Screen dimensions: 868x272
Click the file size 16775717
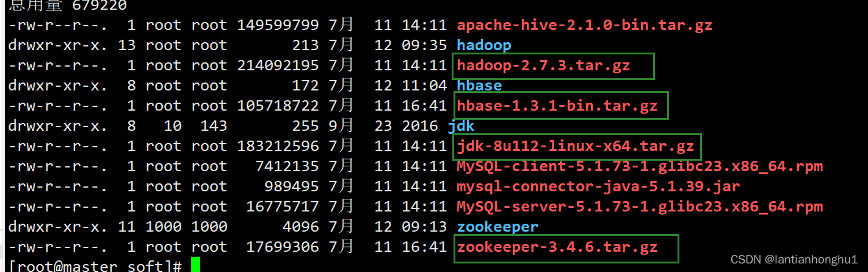[283, 207]
